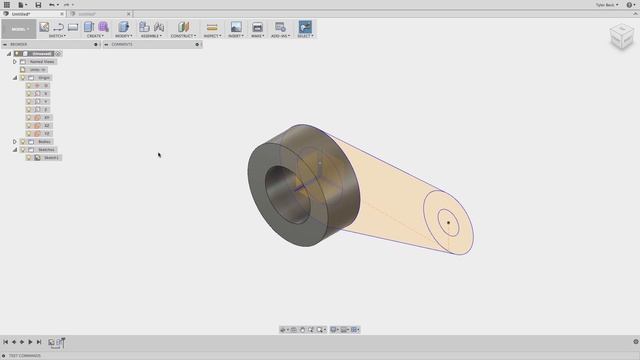Viewport: 640px width, 360px height.
Task: Click the Press Pull modify icon
Action: (x=123, y=27)
